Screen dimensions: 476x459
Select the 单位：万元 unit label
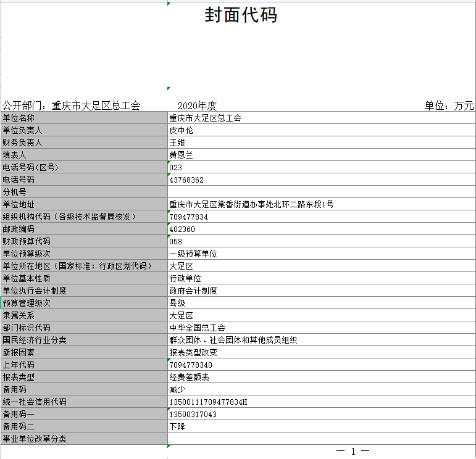[x=449, y=105]
